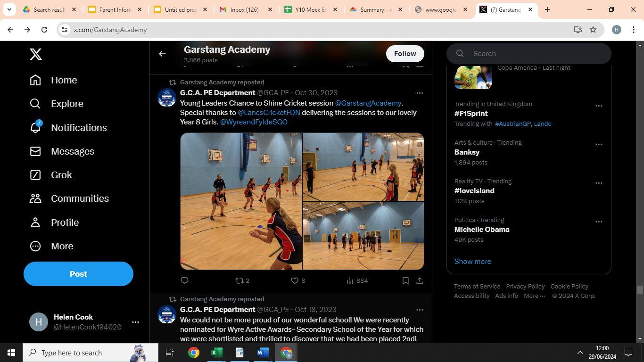This screenshot has width=644, height=362.
Task: Open the large left cricket session photo
Action: 241,201
